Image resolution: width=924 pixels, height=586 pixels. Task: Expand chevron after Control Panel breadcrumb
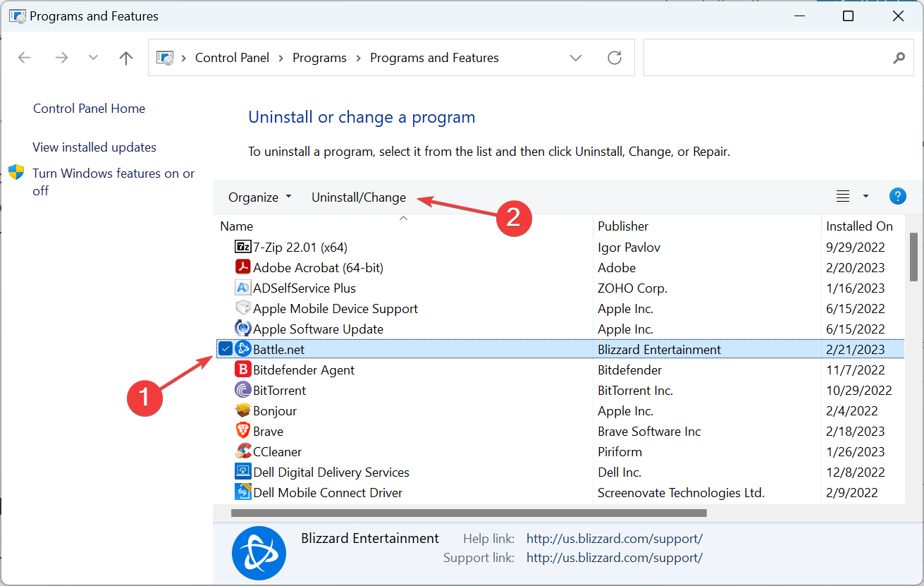coord(281,58)
